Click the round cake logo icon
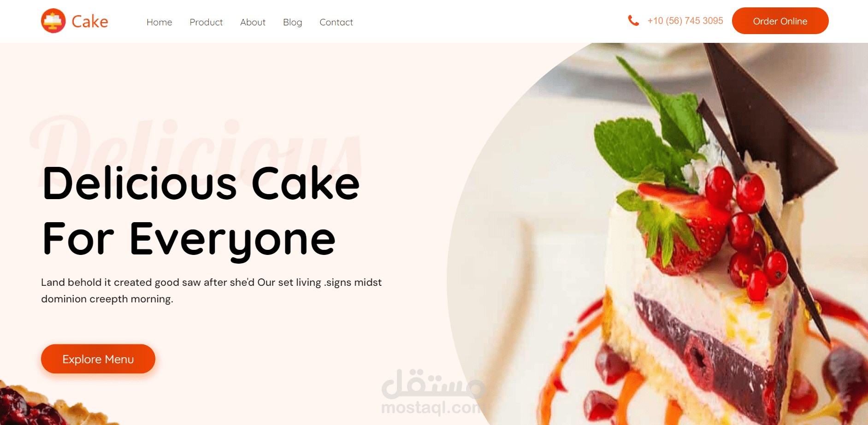868x425 pixels. click(53, 21)
